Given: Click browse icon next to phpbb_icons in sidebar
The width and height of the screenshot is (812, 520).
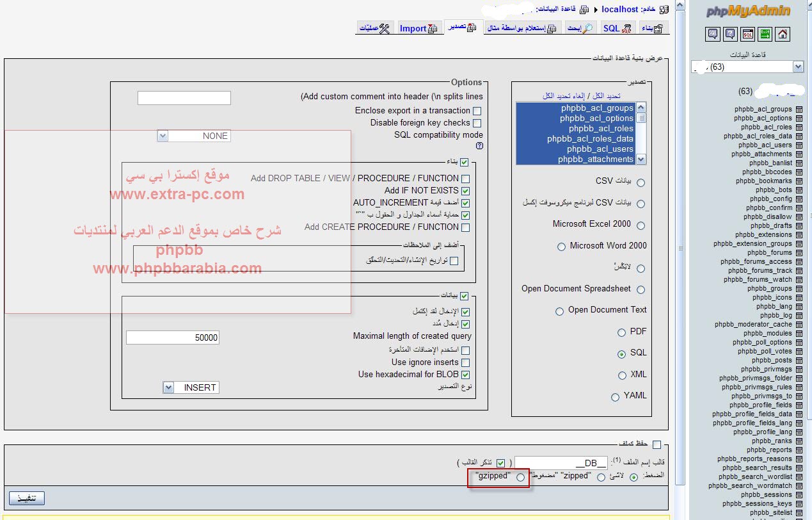Looking at the screenshot, I should pos(799,298).
